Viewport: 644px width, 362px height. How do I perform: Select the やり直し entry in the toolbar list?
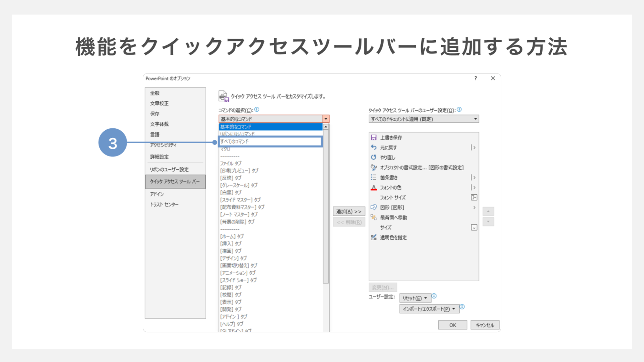424,157
